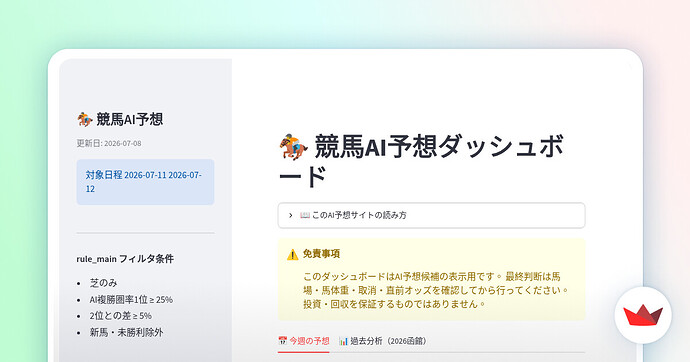Click the bar chart icon on 過去分析 tab

pos(343,341)
